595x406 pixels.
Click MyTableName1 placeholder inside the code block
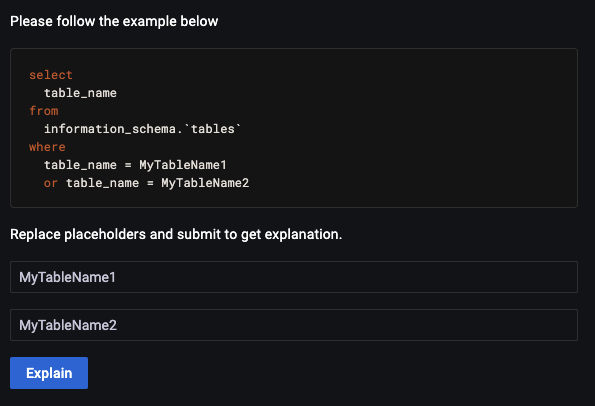tap(183, 165)
